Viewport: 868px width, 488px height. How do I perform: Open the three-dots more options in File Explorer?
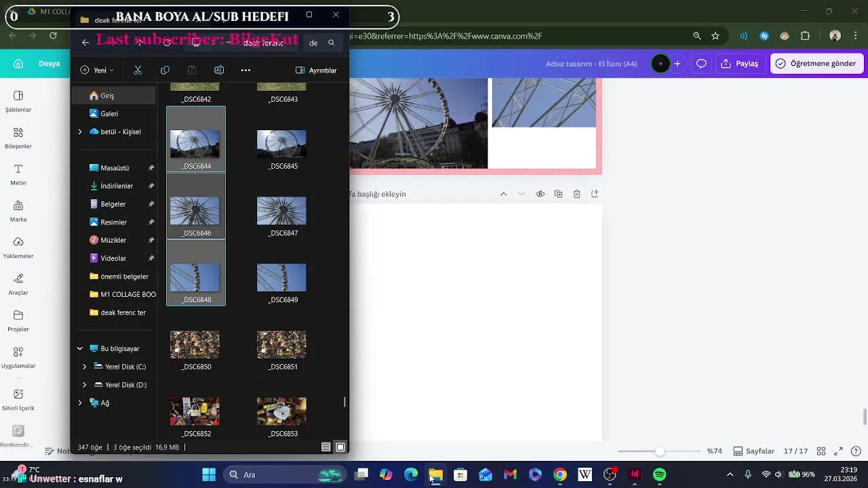pos(245,70)
